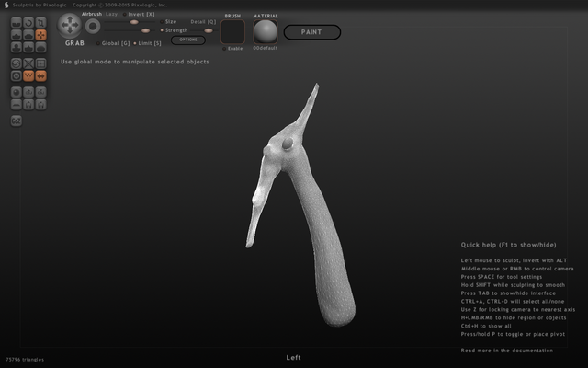Click the 'Press TAB to show/hide interface' line
This screenshot has width=588, height=368.
pos(508,293)
